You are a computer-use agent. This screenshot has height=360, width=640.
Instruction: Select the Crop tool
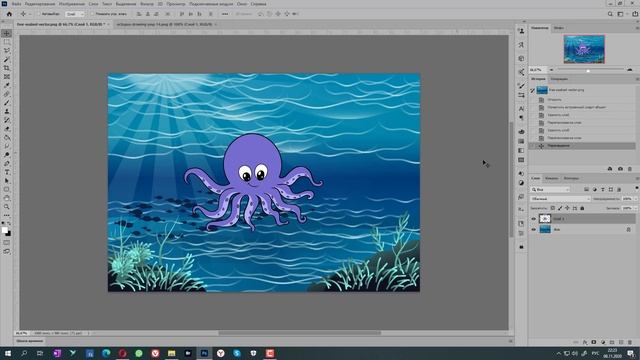[7, 68]
